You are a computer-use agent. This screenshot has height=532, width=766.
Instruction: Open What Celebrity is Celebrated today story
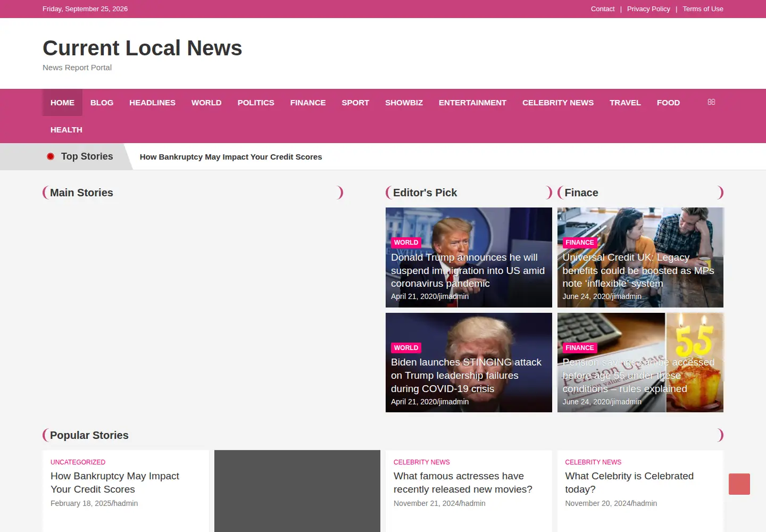click(629, 483)
